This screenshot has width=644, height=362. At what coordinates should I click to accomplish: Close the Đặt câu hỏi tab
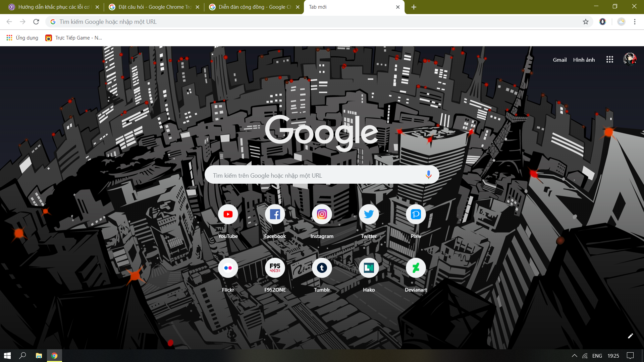[198, 7]
